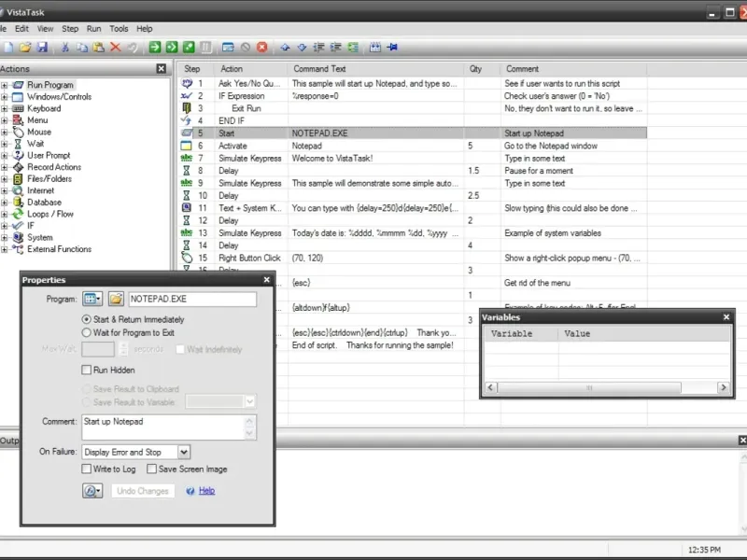The height and width of the screenshot is (560, 747).
Task: Enable the Run Hidden checkbox
Action: [x=86, y=370]
